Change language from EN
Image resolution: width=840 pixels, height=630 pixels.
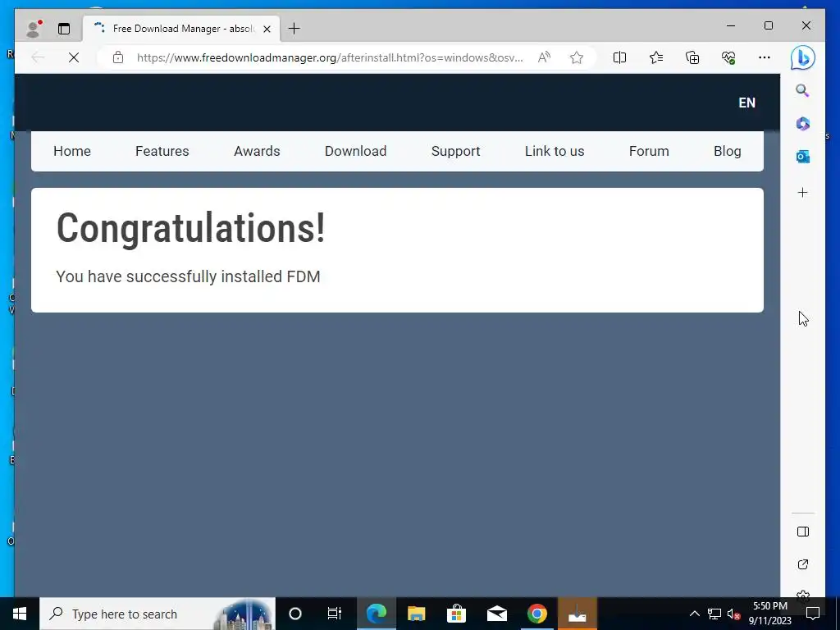(x=746, y=103)
